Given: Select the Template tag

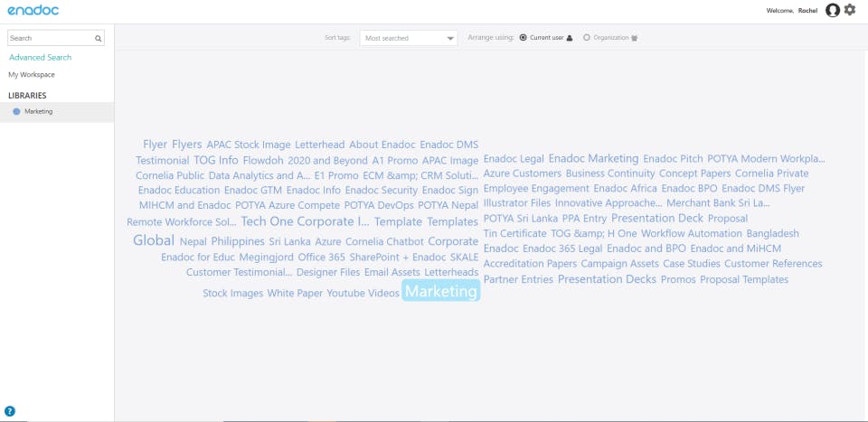Looking at the screenshot, I should (x=398, y=221).
